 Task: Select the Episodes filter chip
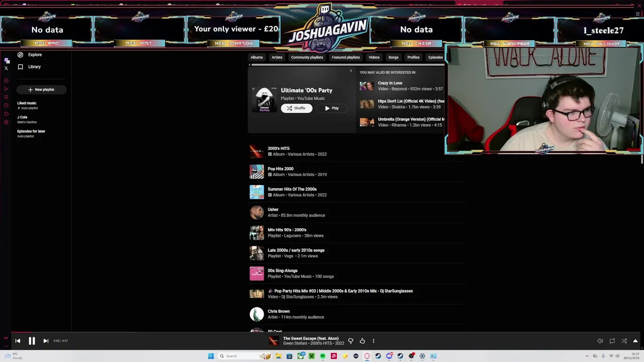click(435, 57)
